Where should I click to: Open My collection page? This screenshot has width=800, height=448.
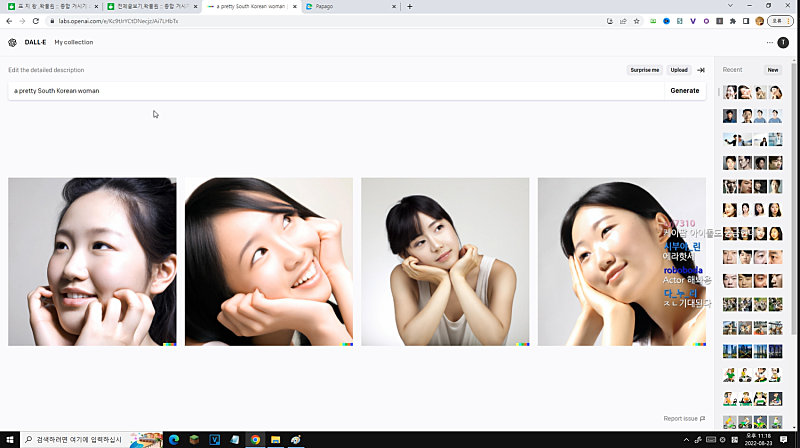[73, 42]
